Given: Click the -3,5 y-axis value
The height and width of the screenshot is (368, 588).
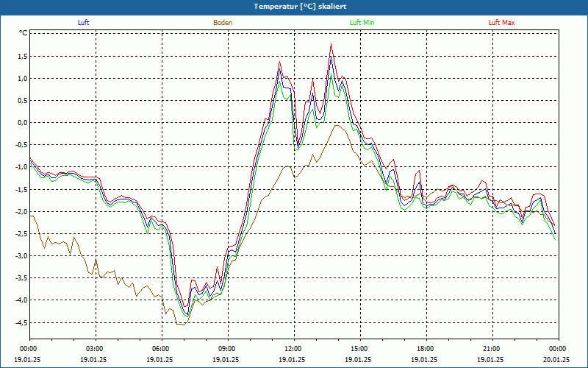Looking at the screenshot, I should tap(21, 278).
